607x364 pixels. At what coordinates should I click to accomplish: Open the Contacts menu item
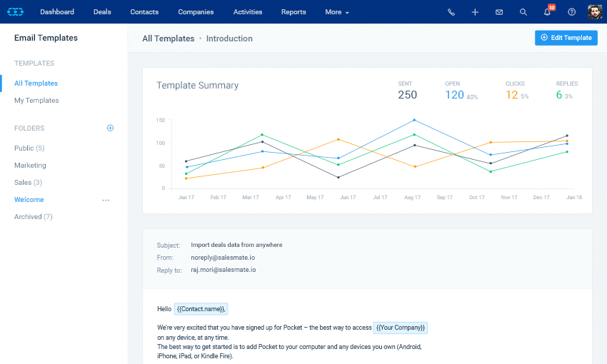[x=144, y=12]
